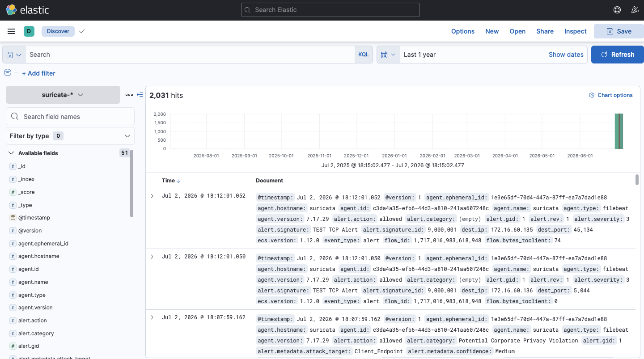Viewport: 644px width, 359px height.
Task: Click the filter options icon beside Add filter
Action: coord(8,72)
